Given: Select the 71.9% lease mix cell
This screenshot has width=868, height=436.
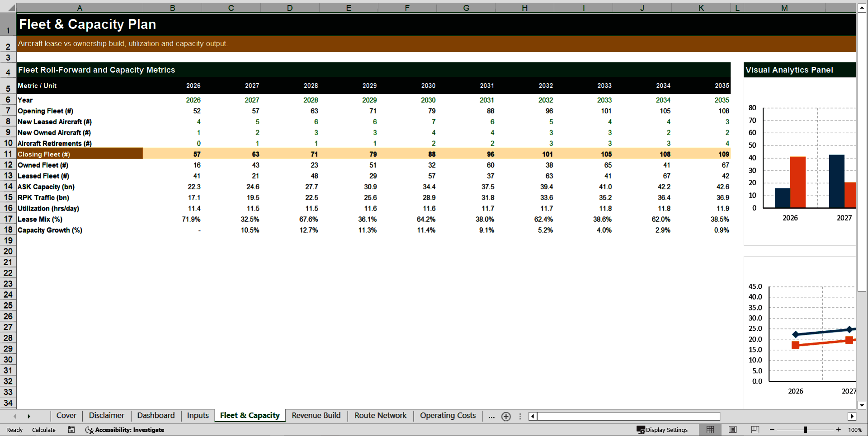Looking at the screenshot, I should [172, 219].
